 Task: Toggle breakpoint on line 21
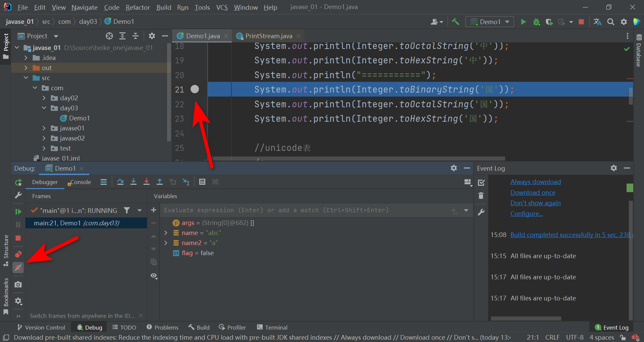(x=195, y=89)
